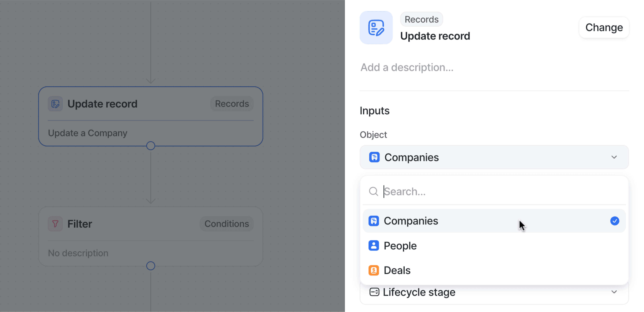Click the Filter funnel icon on canvas
This screenshot has height=312, width=644.
coord(55,224)
